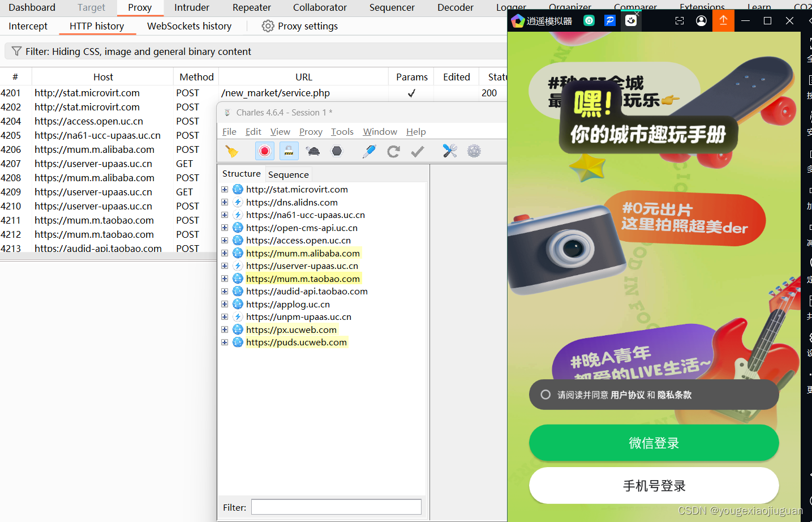Open the Charles Tools menu
812x522 pixels.
point(342,131)
